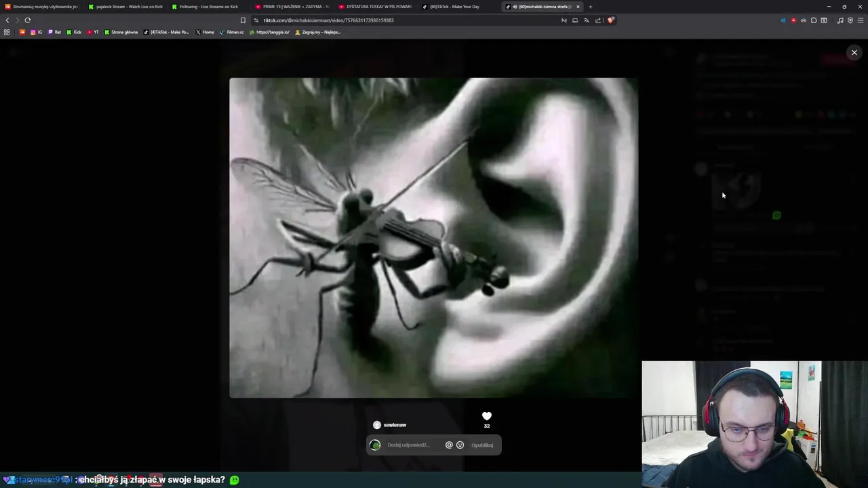Open the Filman.cc bookmark
Screen dimensions: 868x488
(x=232, y=32)
